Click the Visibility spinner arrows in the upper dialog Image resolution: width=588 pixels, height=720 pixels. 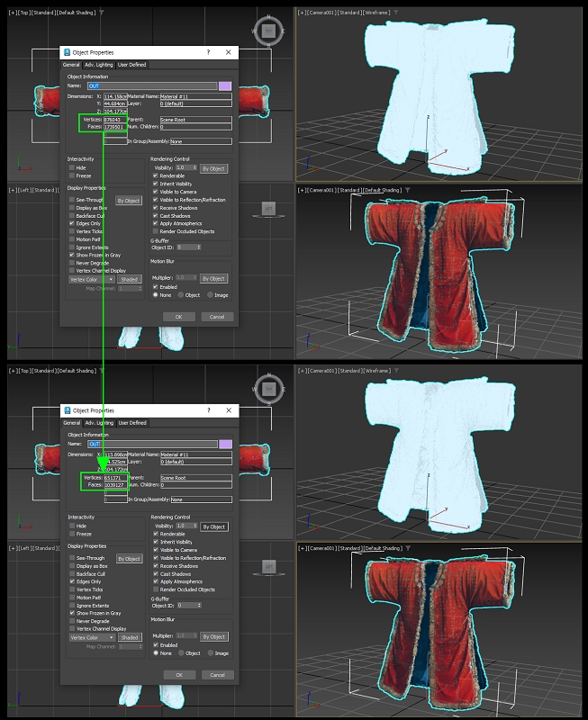(x=194, y=167)
